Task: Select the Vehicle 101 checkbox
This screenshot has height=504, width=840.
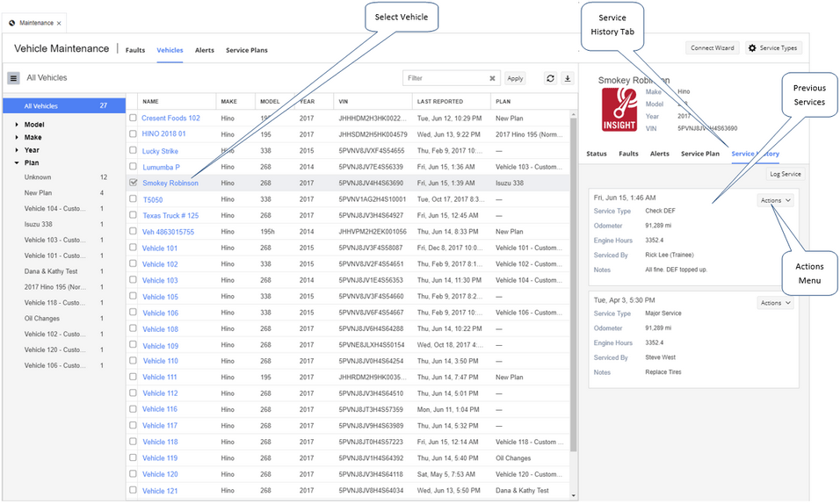Action: tap(133, 248)
